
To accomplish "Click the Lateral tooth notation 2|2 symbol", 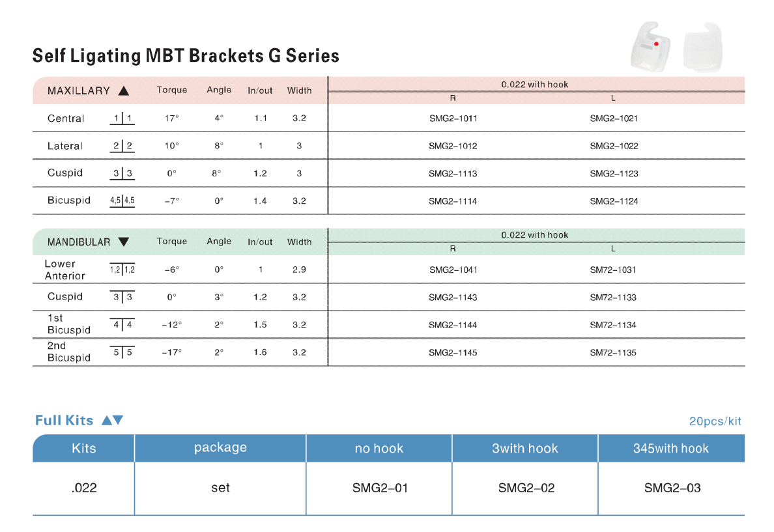I will click(122, 146).
